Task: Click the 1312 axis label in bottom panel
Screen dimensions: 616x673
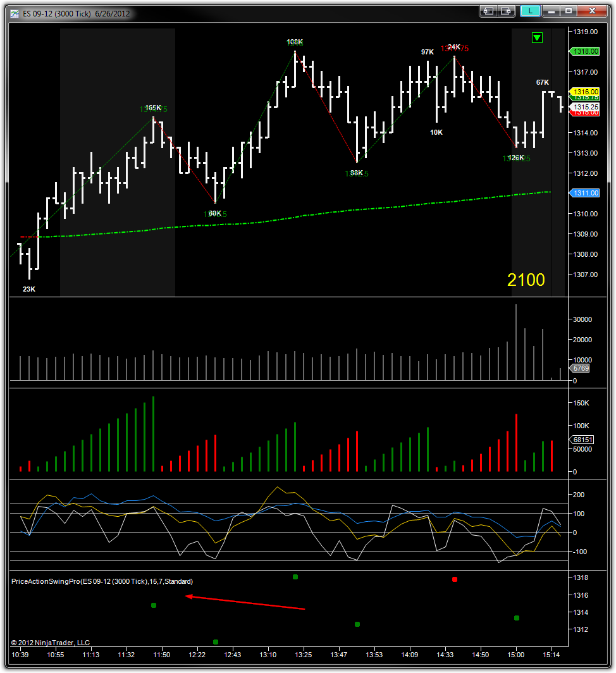Action: coord(581,629)
